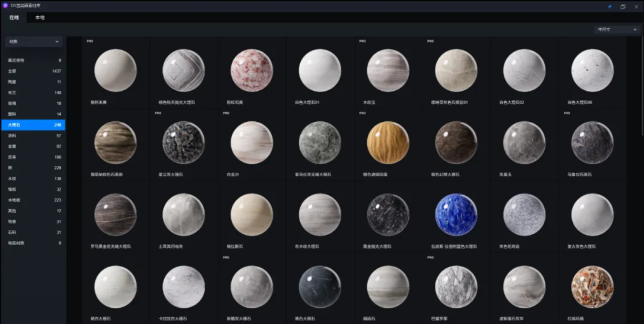Open the 中尺寸 thumbnail size dropdown
The image size is (644, 324).
617,30
